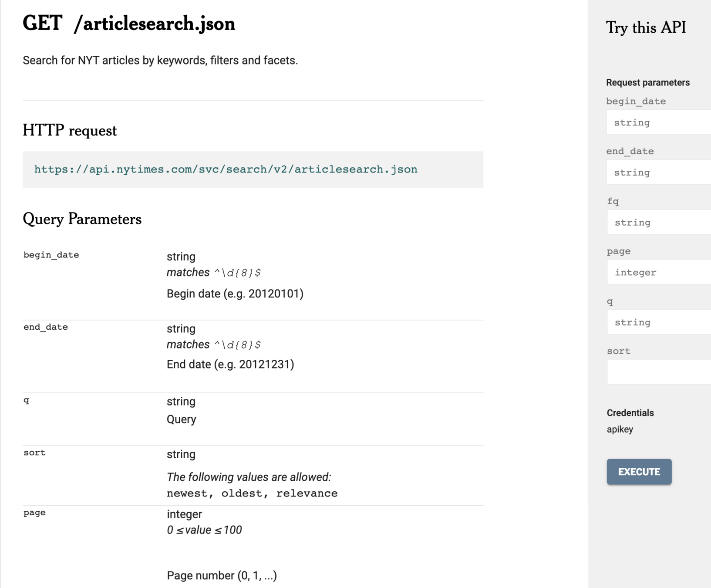
Task: Click the EXECUTE button
Action: pyautogui.click(x=639, y=472)
